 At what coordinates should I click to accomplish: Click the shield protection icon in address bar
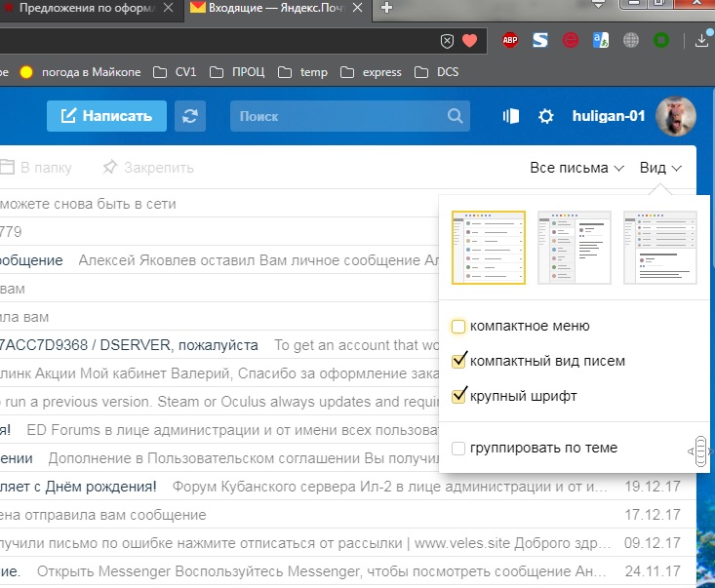click(x=448, y=41)
